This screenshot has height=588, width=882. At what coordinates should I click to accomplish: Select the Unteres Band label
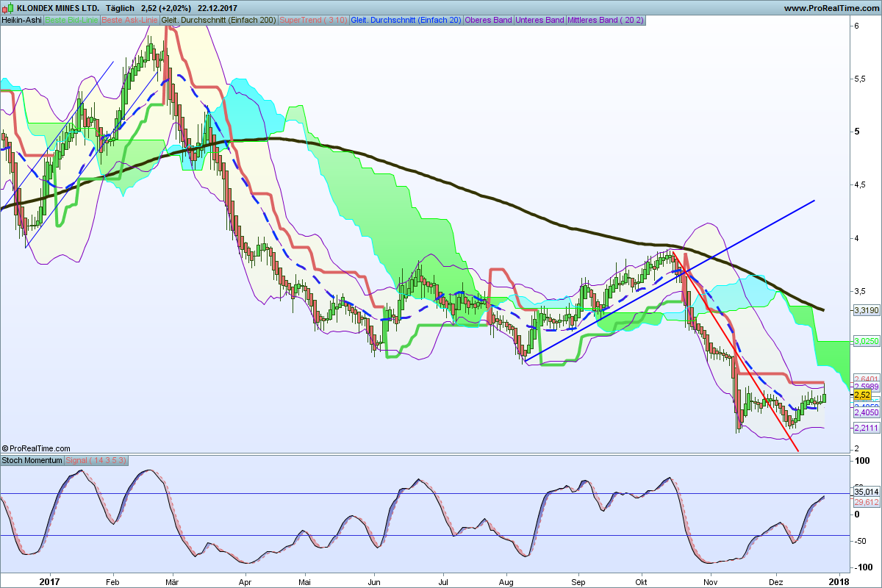540,20
